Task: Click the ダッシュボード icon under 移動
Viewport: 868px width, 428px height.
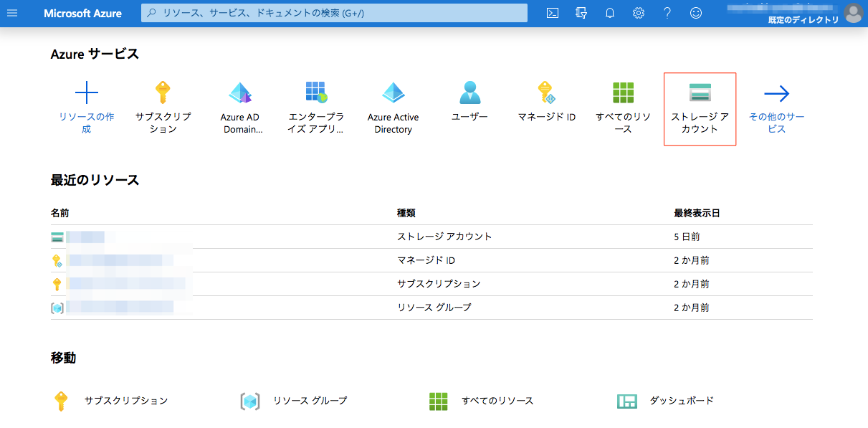Action: click(627, 401)
